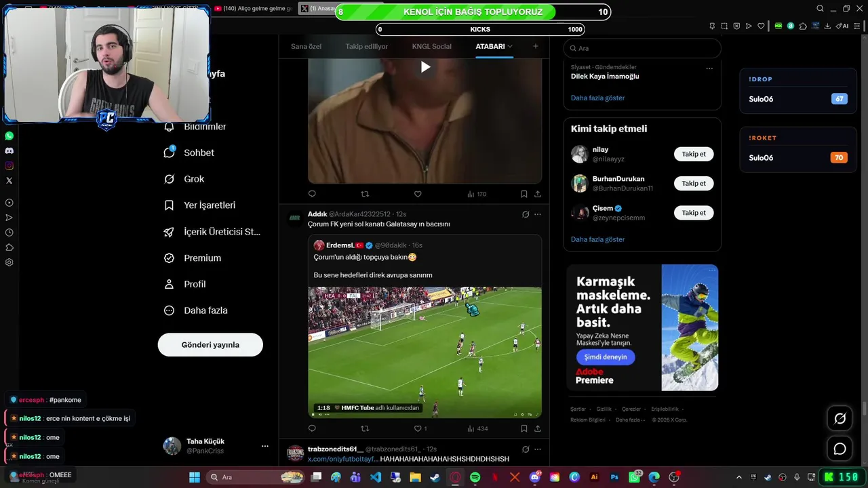The width and height of the screenshot is (868, 488).
Task: Show more trends under Dilek Kaya İmamoğlu
Action: 597,98
